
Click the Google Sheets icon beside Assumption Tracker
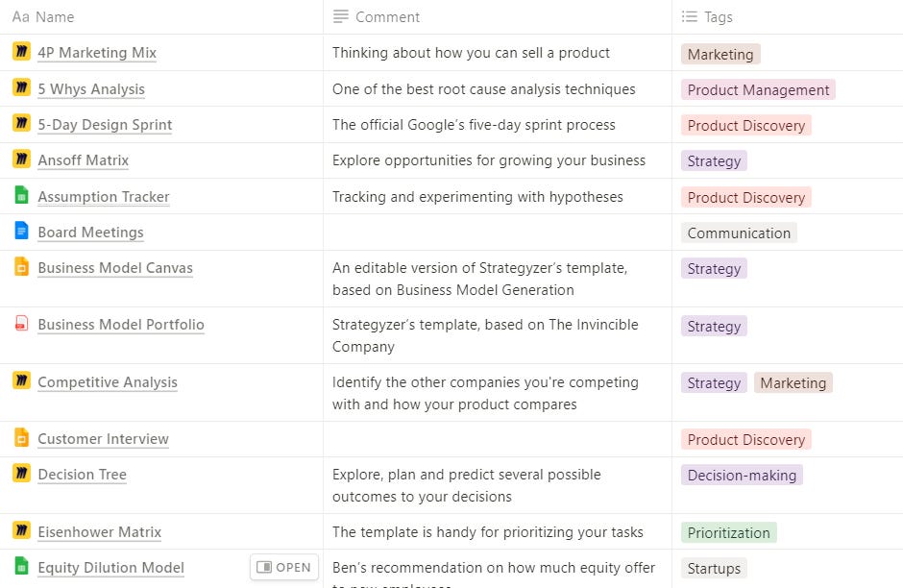point(21,195)
